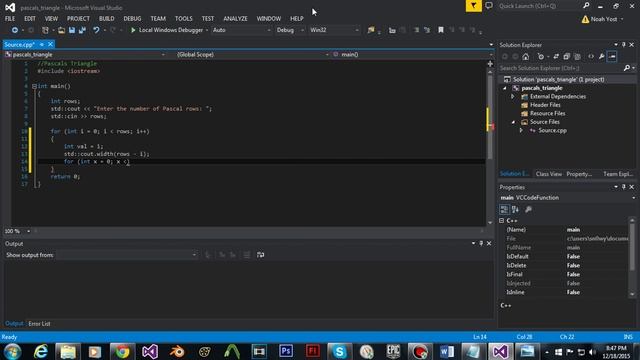Open the DEBUG menu
Image resolution: width=640 pixels, height=360 pixels.
tap(132, 18)
